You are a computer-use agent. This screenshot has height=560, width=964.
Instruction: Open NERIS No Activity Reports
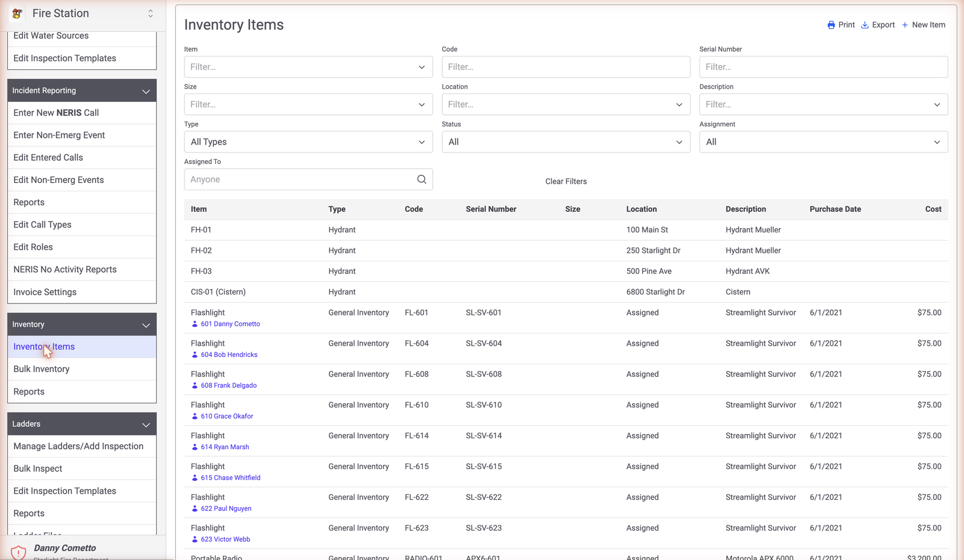82,269
